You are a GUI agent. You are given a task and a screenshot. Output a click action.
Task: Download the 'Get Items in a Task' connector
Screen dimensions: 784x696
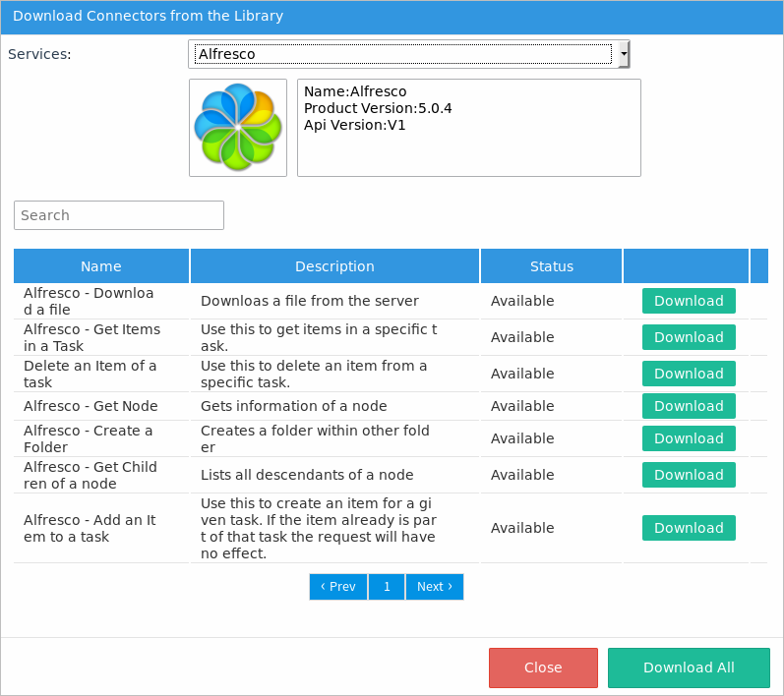[689, 337]
